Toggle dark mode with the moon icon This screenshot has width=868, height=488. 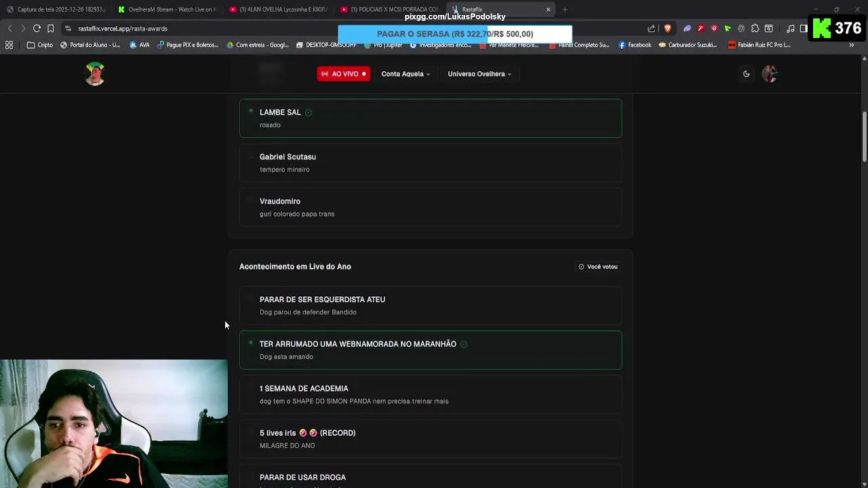746,74
